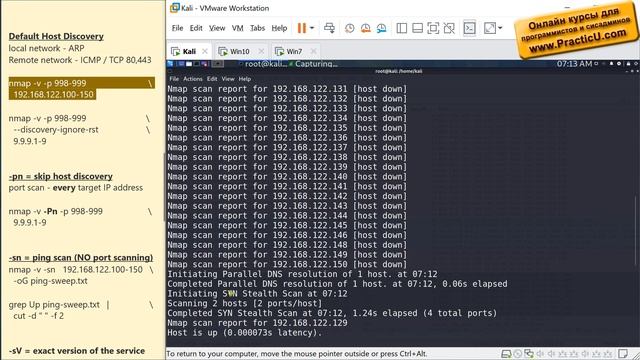This screenshot has height=360, width=640.
Task: Open the dropdown arrow beside Pause button
Action: [312, 28]
